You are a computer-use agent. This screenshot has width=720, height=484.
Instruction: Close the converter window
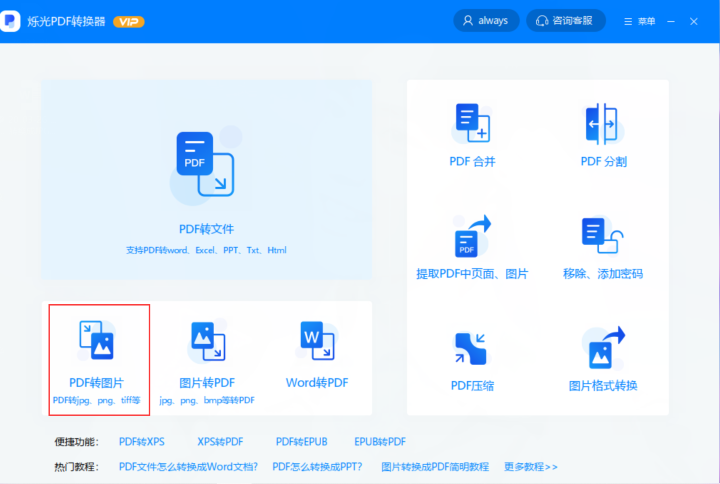[694, 21]
